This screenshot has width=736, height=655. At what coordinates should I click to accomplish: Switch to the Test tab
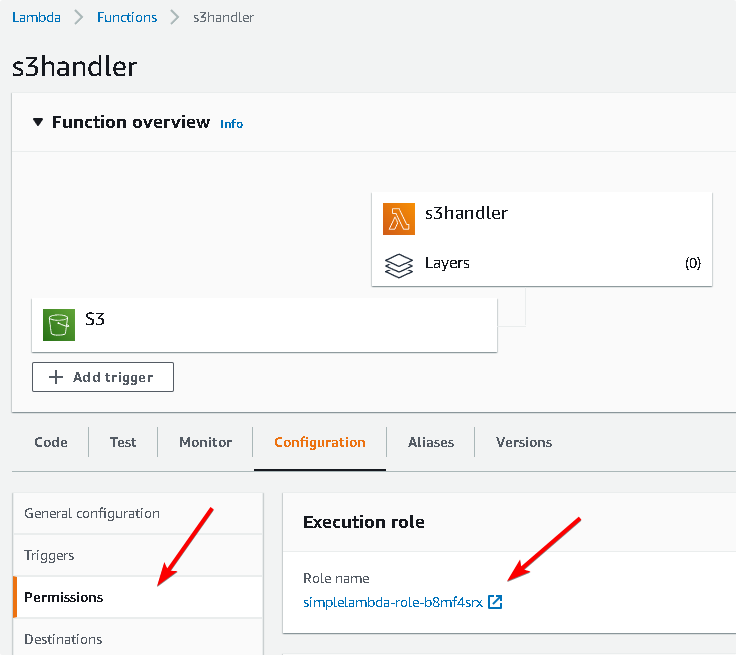[123, 442]
